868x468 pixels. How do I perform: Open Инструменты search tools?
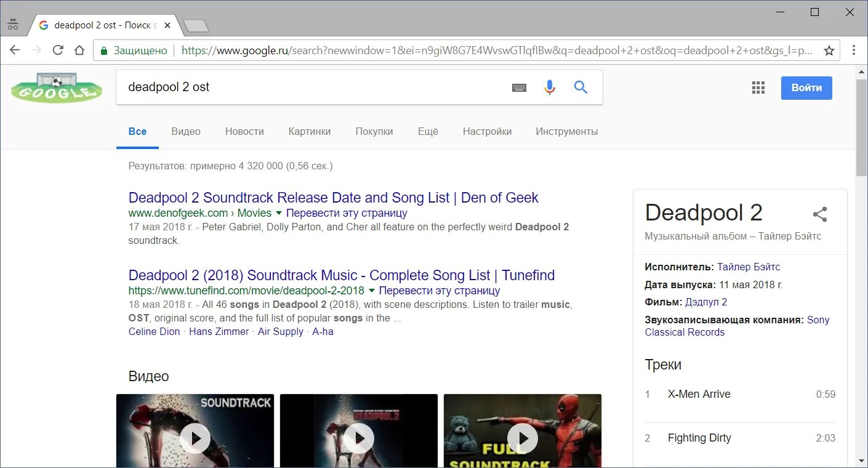coord(567,131)
